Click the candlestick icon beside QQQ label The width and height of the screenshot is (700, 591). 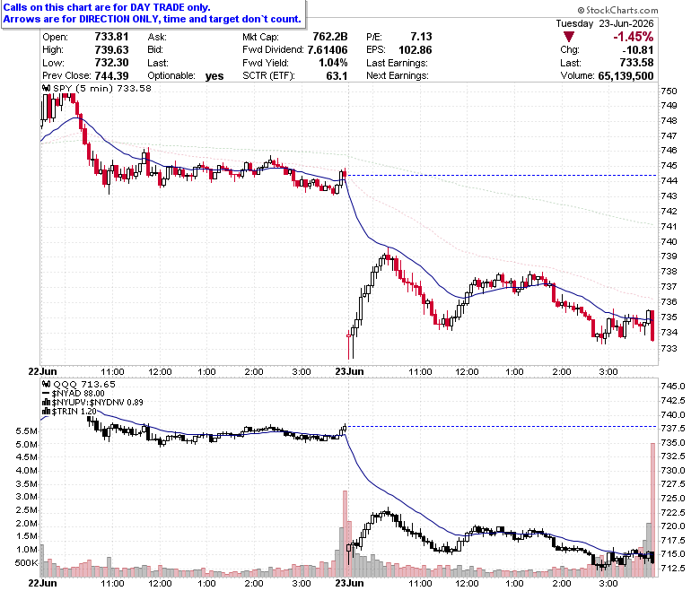[46, 384]
